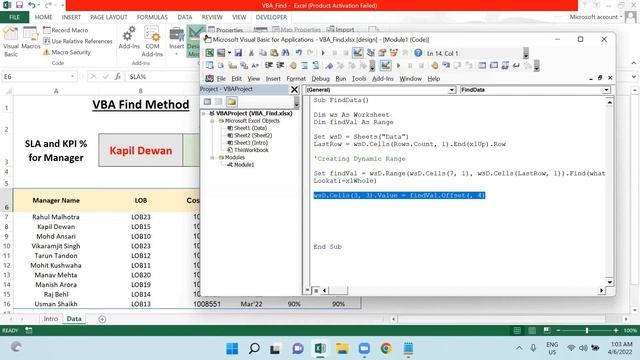Screen dimensions: 640x360
Task: Click down arrow of code window vertical scrollbar
Action: tap(609, 282)
